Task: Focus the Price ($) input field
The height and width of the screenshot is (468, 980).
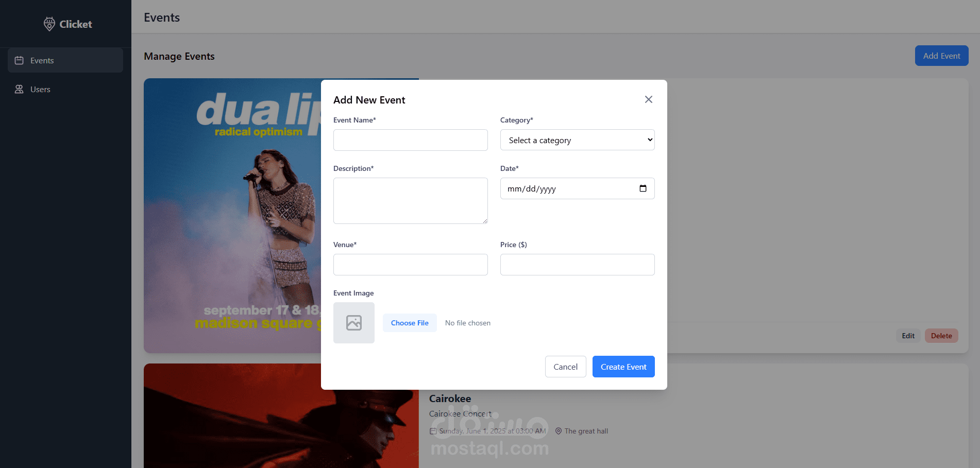Action: [578, 265]
